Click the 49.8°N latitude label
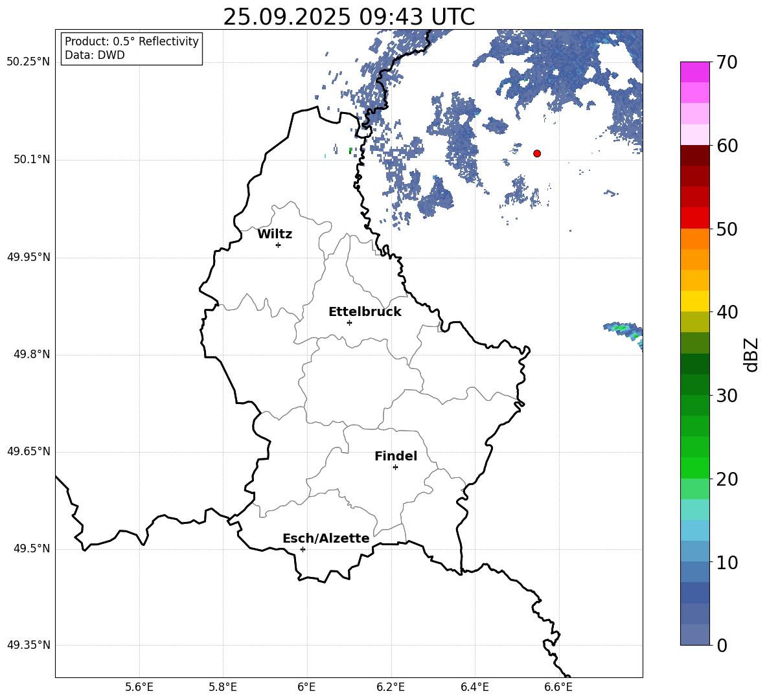Image resolution: width=767 pixels, height=700 pixels. pyautogui.click(x=32, y=354)
